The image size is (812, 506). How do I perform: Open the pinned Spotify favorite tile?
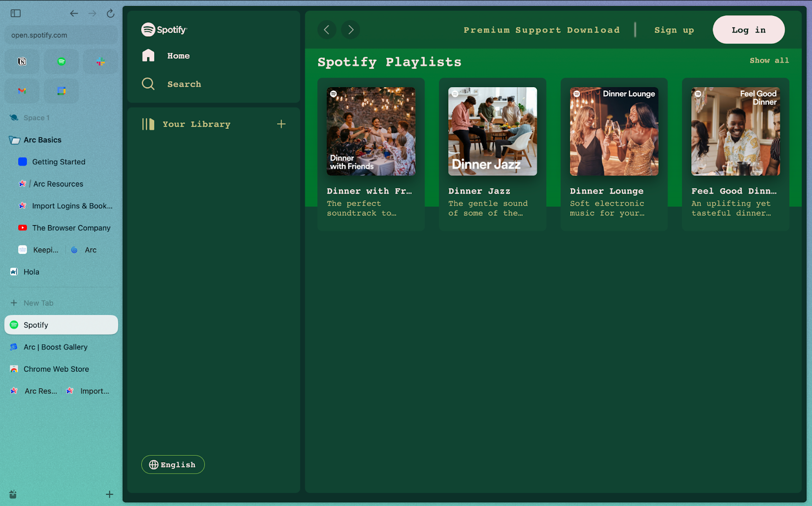coord(61,62)
